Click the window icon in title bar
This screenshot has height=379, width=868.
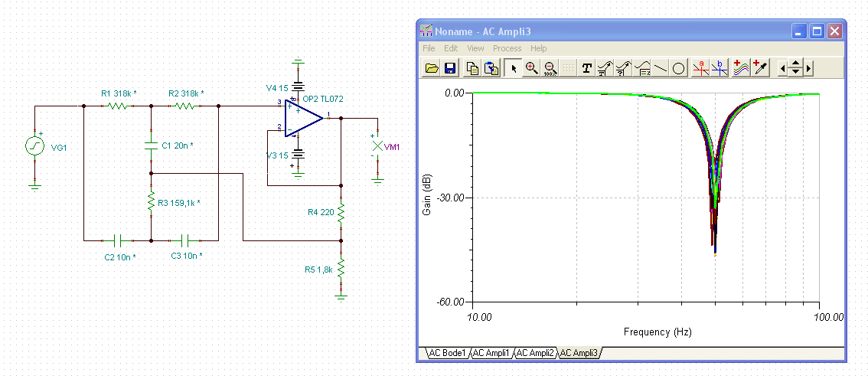coord(426,31)
